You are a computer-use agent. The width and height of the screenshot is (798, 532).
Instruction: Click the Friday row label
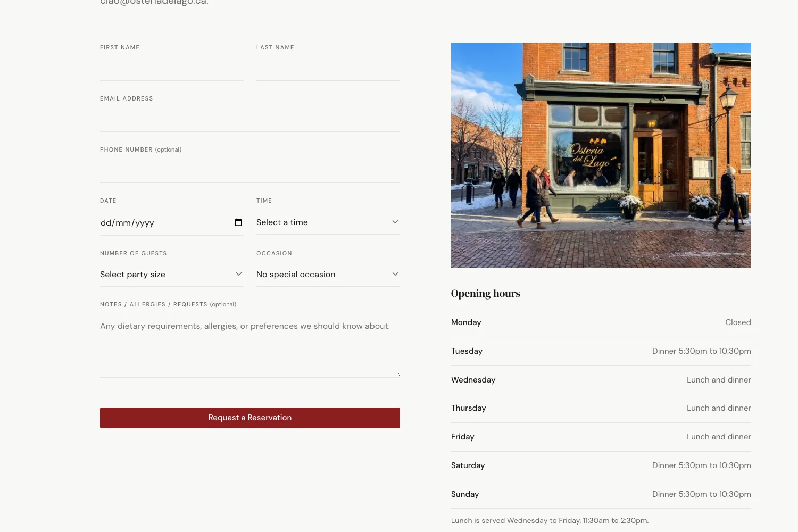pyautogui.click(x=463, y=437)
